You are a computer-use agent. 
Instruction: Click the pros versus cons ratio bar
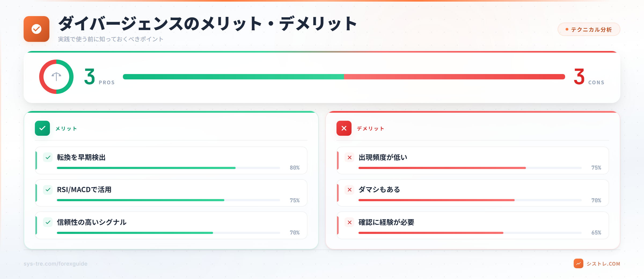pyautogui.click(x=344, y=77)
